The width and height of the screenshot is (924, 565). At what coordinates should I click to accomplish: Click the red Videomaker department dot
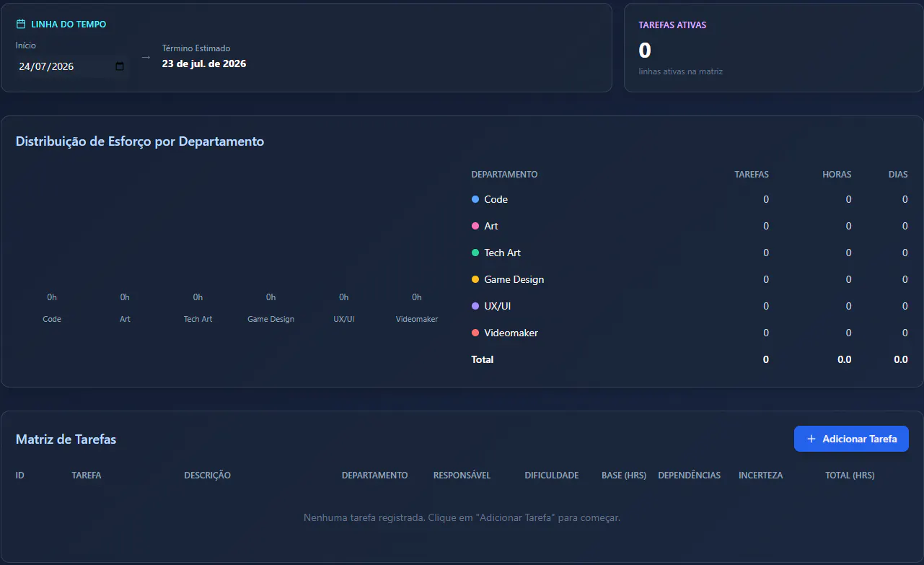475,333
